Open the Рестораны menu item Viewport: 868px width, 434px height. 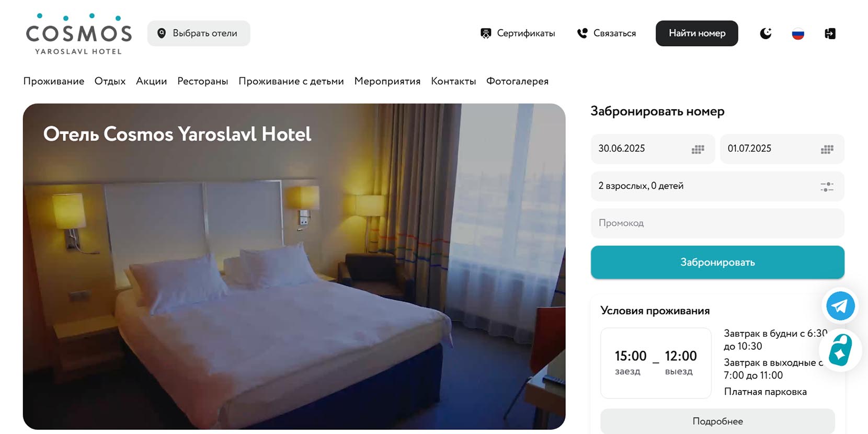(x=203, y=81)
